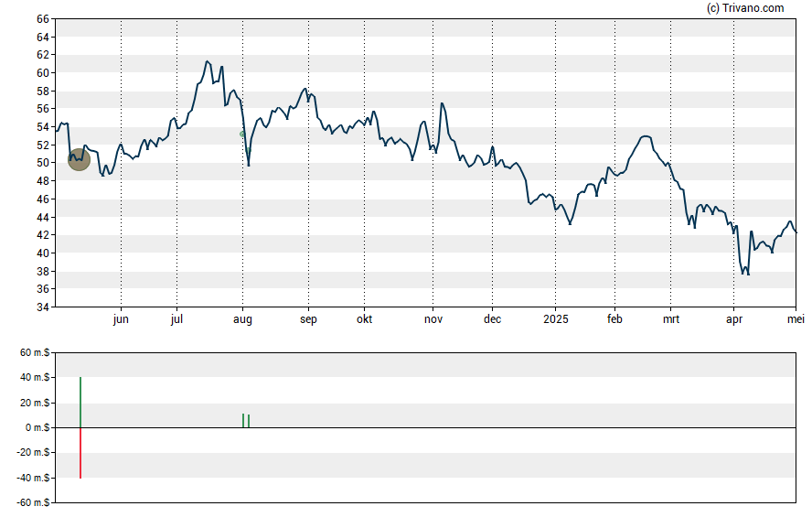Click the 'aug' month label
Viewport: 812px width, 517px height.
242,319
